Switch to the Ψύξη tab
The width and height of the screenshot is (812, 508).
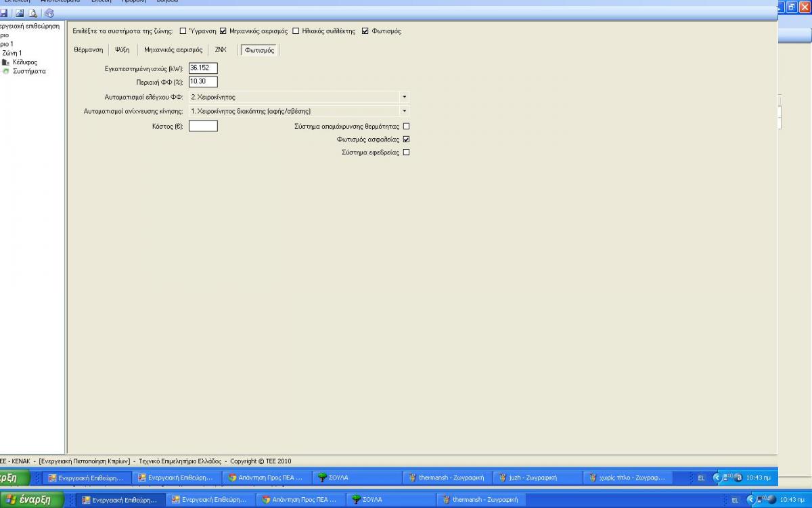[122, 49]
